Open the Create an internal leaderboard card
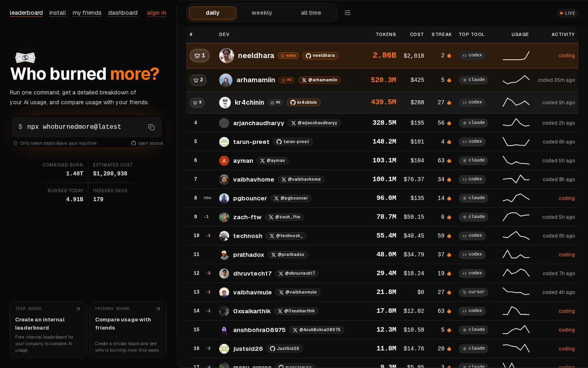The image size is (588, 368). click(x=48, y=330)
